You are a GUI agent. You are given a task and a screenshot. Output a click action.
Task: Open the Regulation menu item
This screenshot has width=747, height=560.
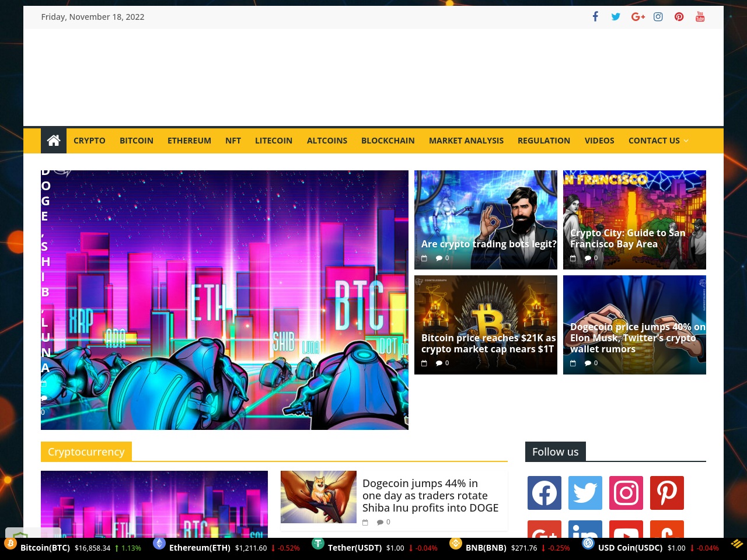point(544,141)
